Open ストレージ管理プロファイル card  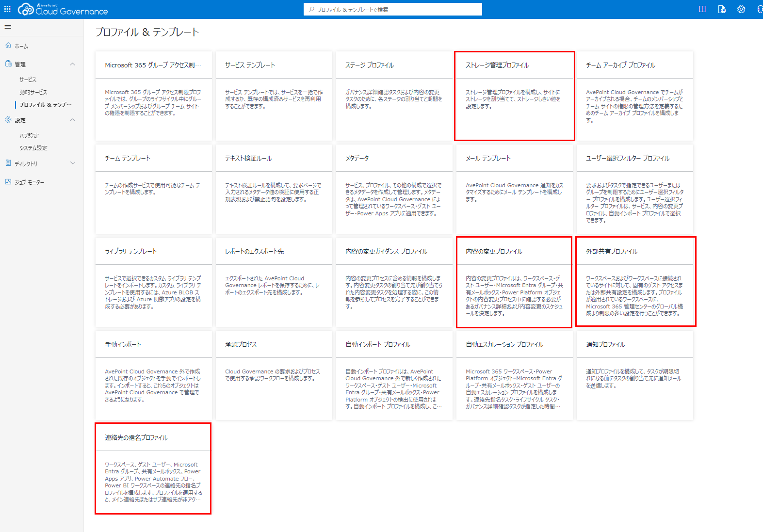coord(514,96)
